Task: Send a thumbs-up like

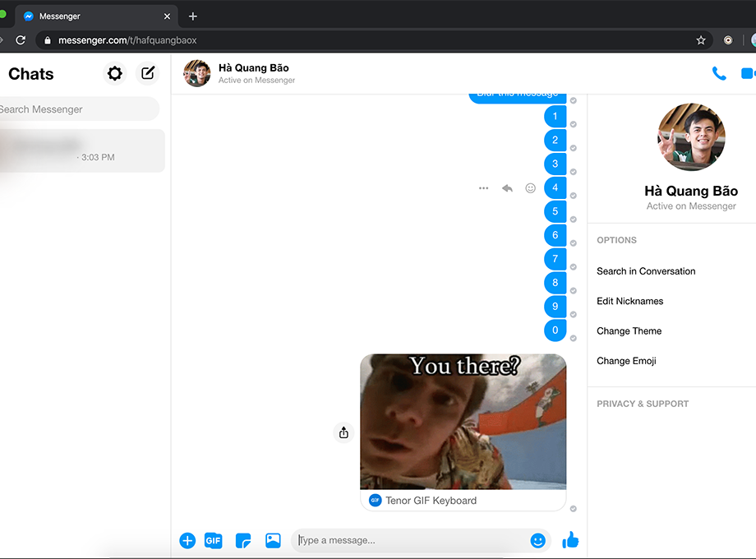Action: (x=570, y=540)
